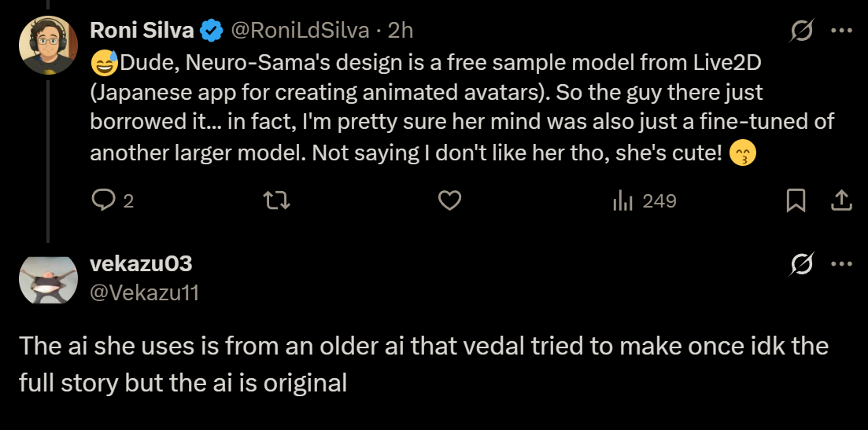Viewport: 868px width, 430px height.
Task: Click the @Vekazu11 handle
Action: point(144,293)
